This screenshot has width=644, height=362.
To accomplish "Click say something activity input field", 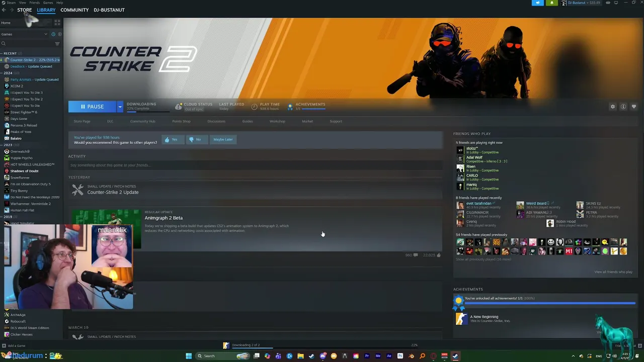I will click(x=255, y=165).
